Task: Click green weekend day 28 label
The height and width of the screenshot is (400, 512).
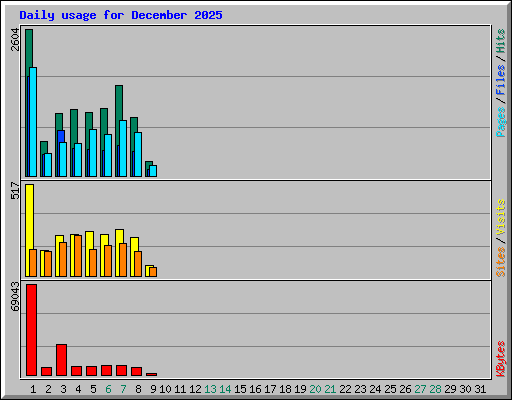Action: 435,389
